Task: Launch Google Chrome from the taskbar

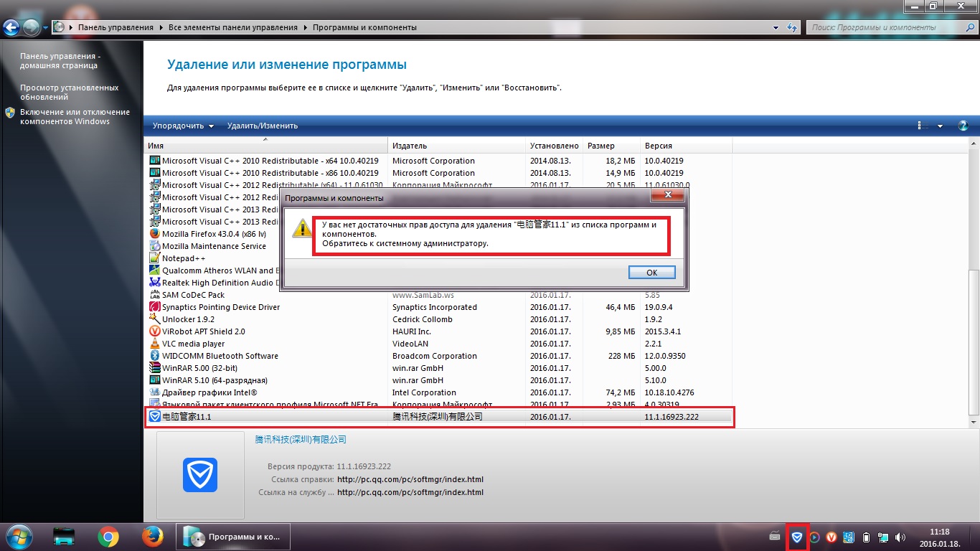Action: (x=108, y=536)
